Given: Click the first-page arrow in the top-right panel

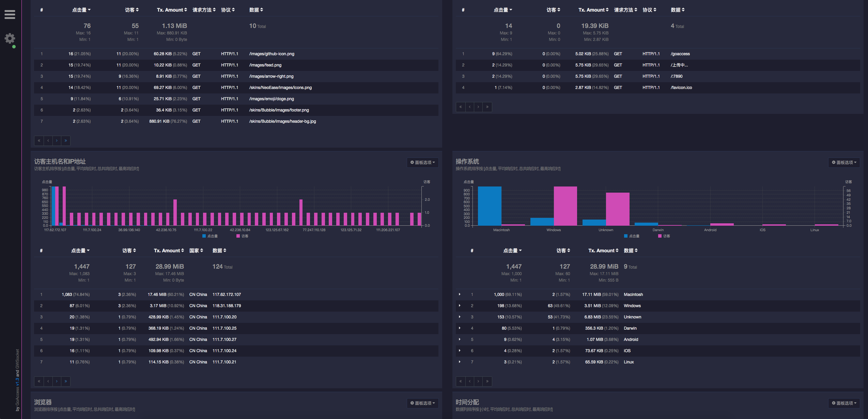Looking at the screenshot, I should coord(461,107).
